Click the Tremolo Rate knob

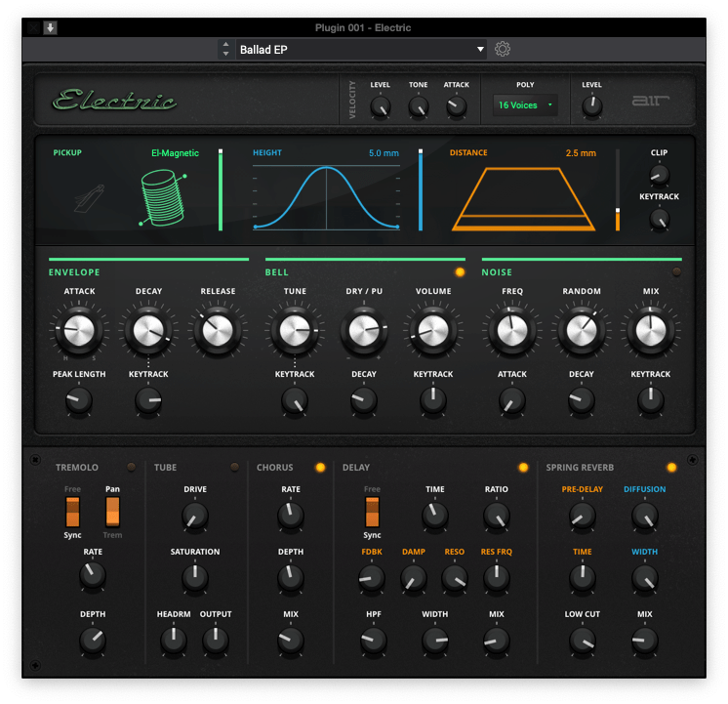click(x=93, y=575)
